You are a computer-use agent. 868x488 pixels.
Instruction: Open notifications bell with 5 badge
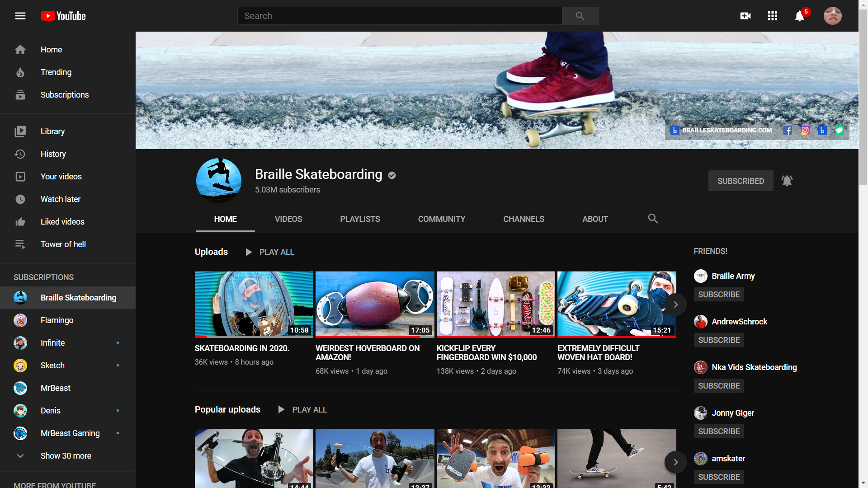pyautogui.click(x=800, y=16)
